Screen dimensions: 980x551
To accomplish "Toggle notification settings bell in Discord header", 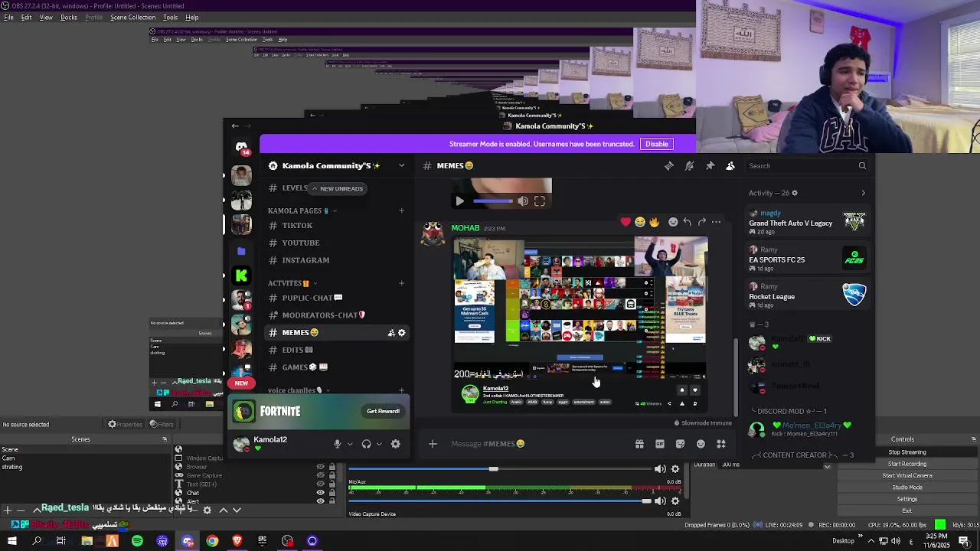I will (689, 165).
